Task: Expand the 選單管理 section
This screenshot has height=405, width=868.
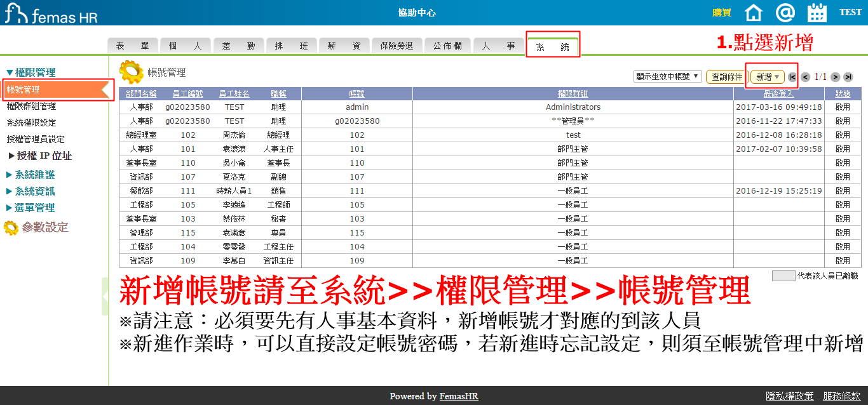Action: 31,208
